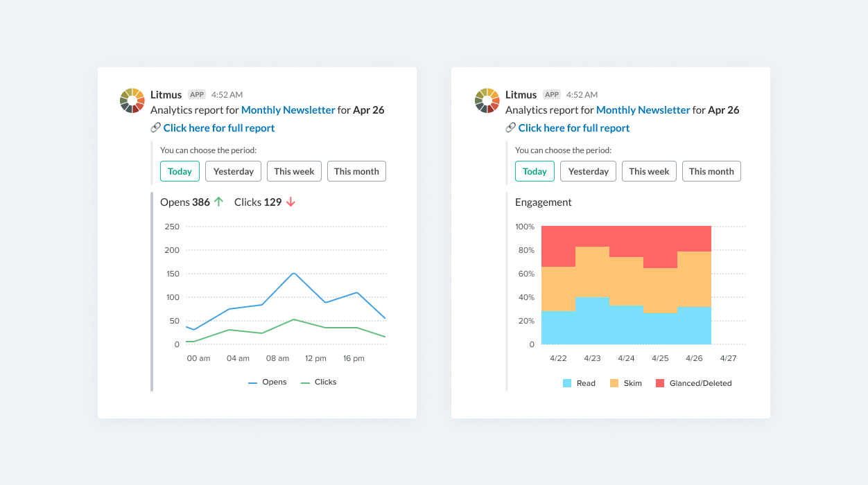
Task: Choose This month in left card
Action: pos(356,171)
